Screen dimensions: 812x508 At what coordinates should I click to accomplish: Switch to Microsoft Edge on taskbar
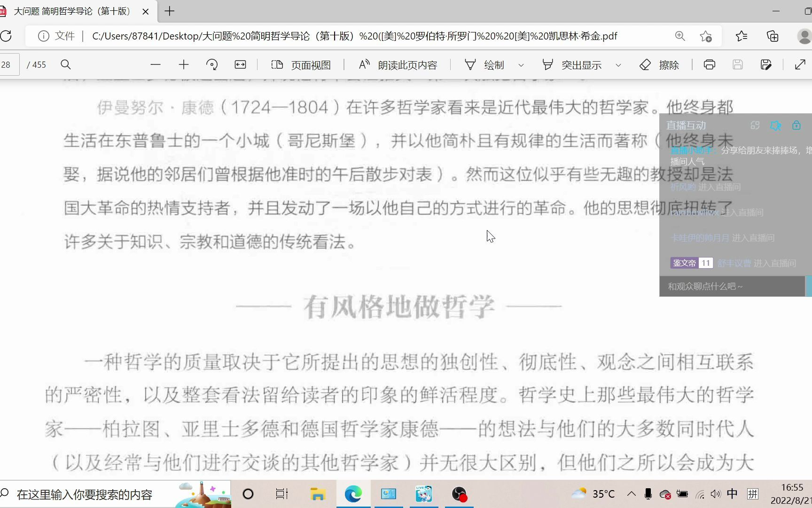click(353, 494)
